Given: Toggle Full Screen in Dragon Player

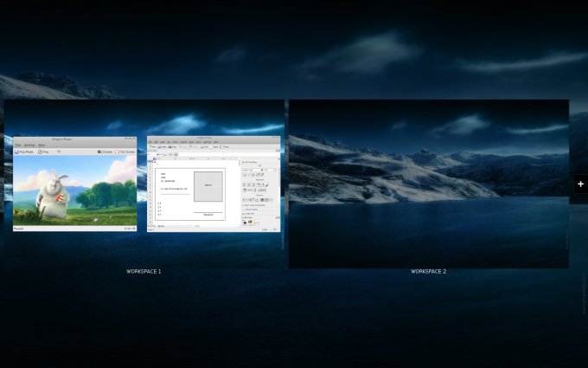Looking at the screenshot, I should 125,152.
